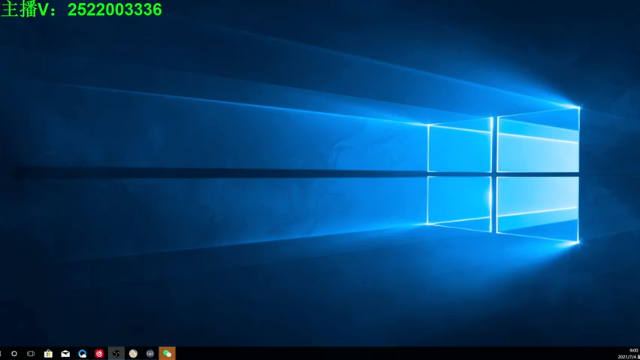Open the highlighted WeChat taskbar icon

pyautogui.click(x=167, y=353)
